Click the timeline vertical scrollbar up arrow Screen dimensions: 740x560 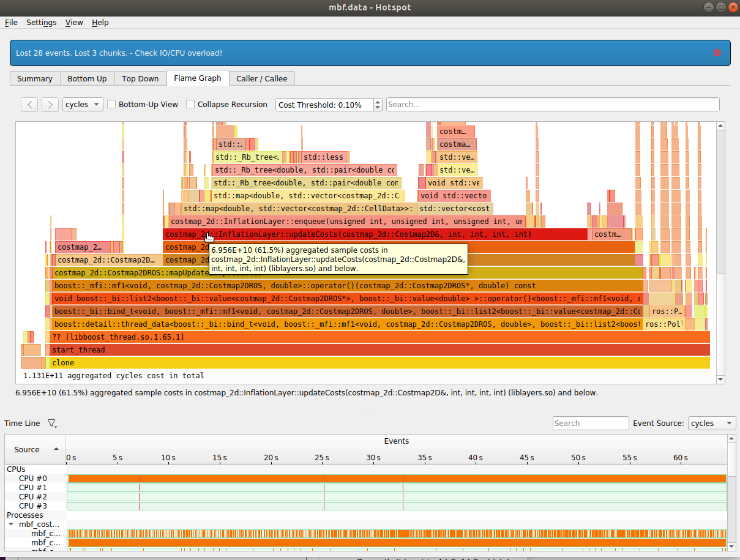[731, 438]
